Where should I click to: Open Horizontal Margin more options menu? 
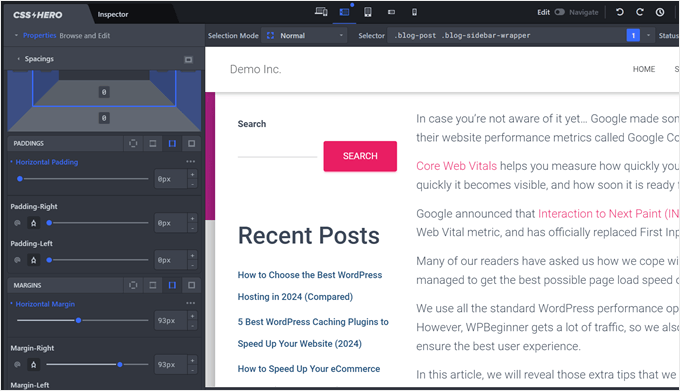(x=190, y=303)
